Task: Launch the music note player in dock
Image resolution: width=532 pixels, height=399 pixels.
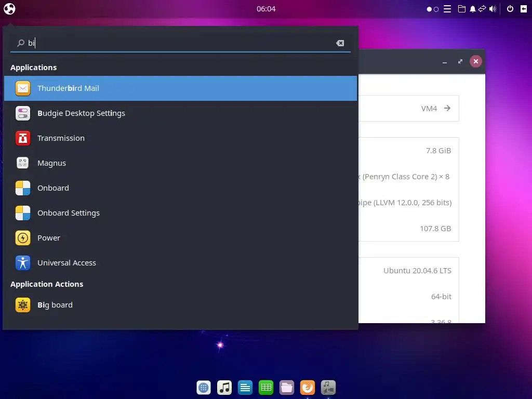Action: 224,388
